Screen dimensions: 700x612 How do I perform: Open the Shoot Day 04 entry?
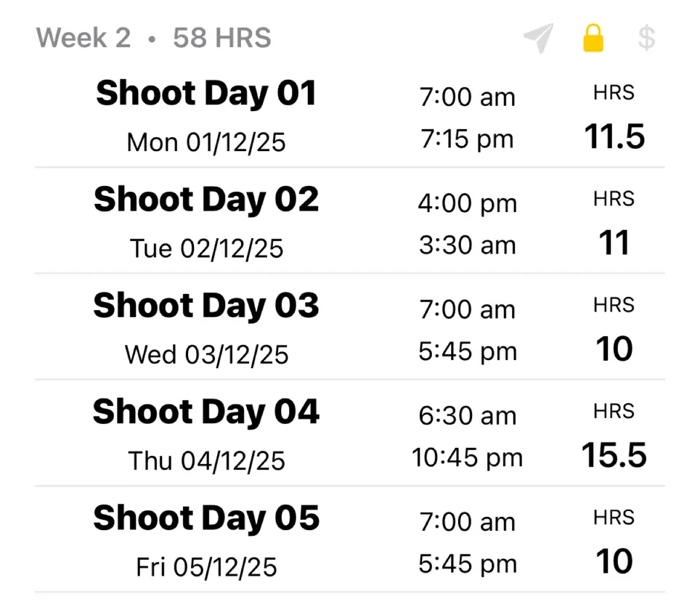[x=206, y=412]
